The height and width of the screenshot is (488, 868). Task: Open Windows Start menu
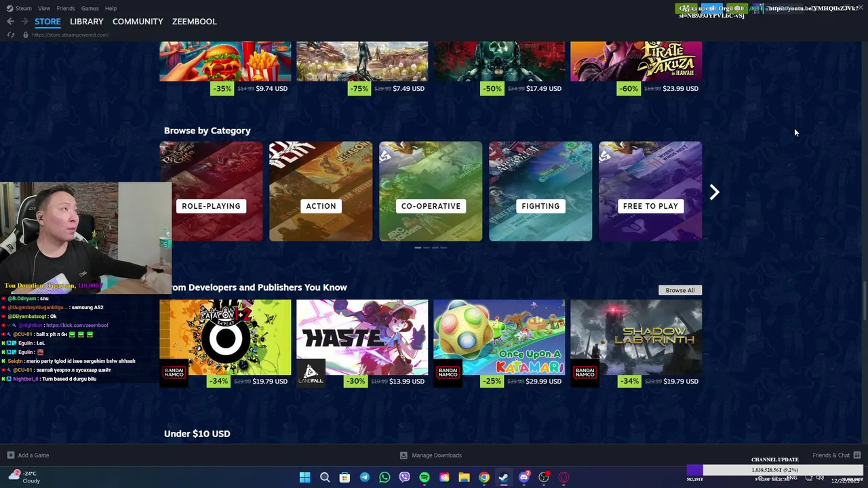[305, 477]
